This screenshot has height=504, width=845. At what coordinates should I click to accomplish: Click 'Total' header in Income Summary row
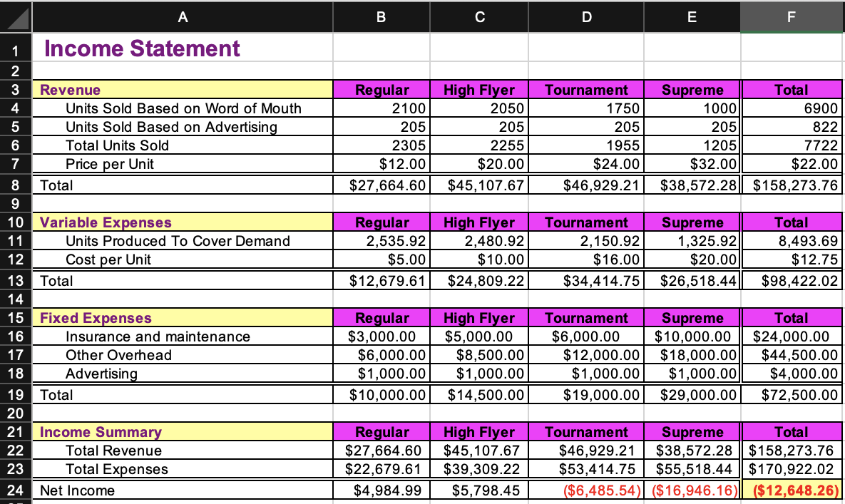(791, 432)
